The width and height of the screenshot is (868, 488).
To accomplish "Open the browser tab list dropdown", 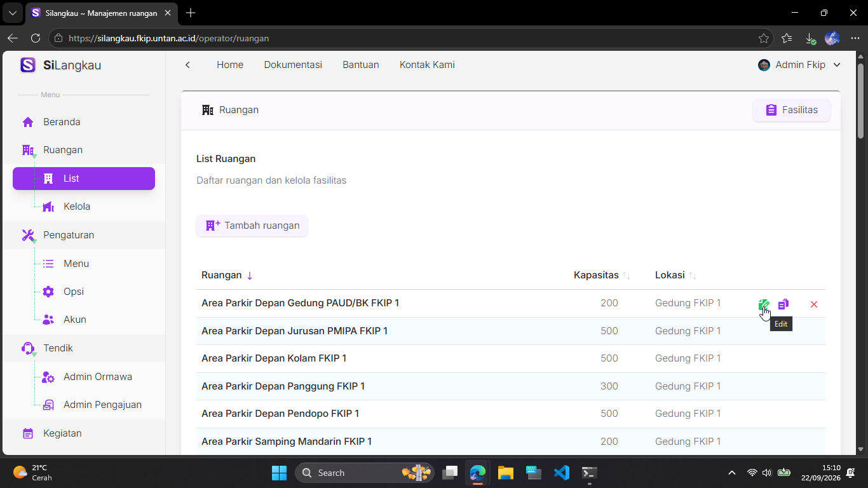I will 12,13.
